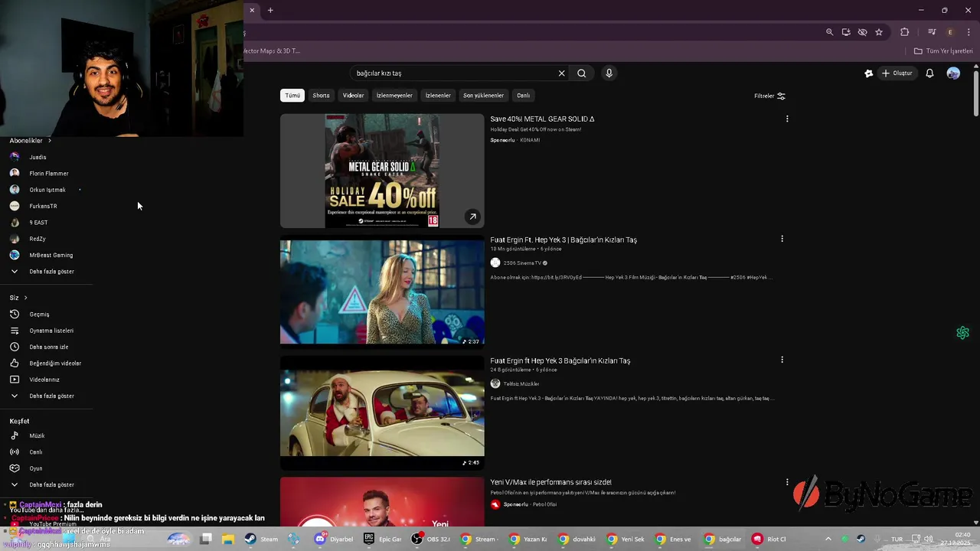The height and width of the screenshot is (551, 980).
Task: Open Videolarınız in sidebar
Action: [46, 380]
